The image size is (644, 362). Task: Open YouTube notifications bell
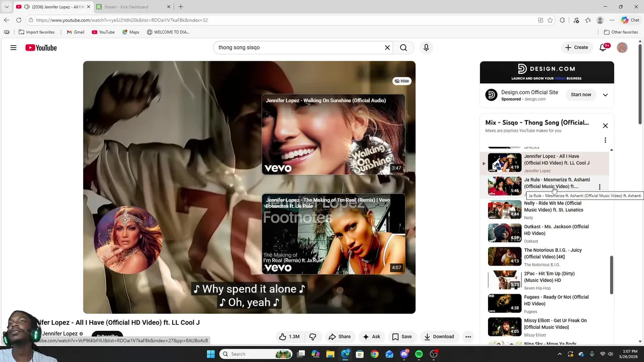[603, 47]
